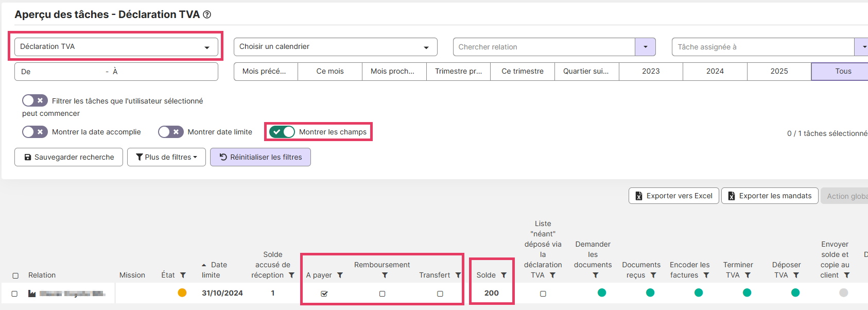Click the filter icon on the État column
868x310 pixels.
coord(183,275)
